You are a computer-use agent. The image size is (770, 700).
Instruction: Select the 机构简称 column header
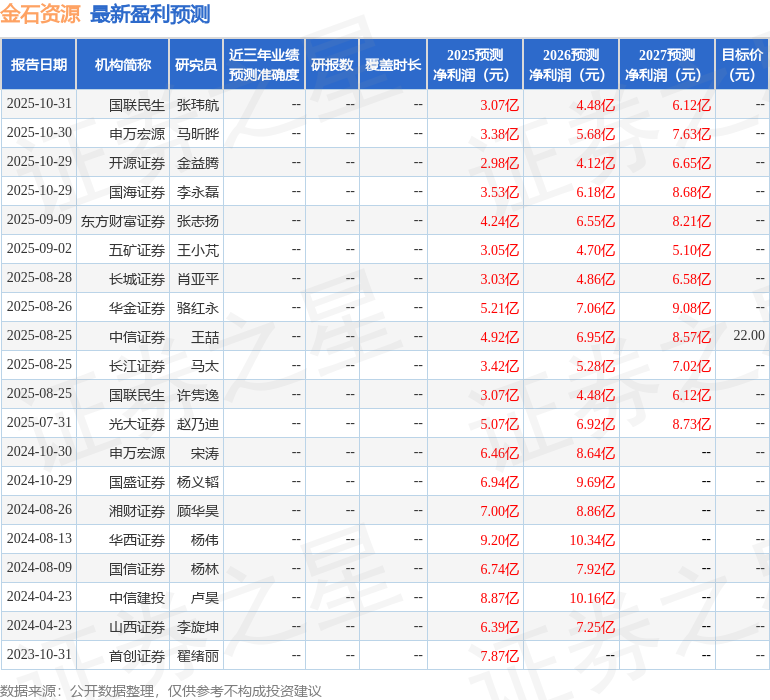(x=123, y=65)
